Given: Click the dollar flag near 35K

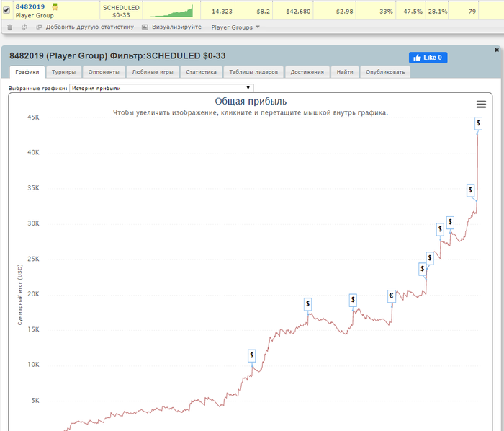Looking at the screenshot, I should coord(470,190).
